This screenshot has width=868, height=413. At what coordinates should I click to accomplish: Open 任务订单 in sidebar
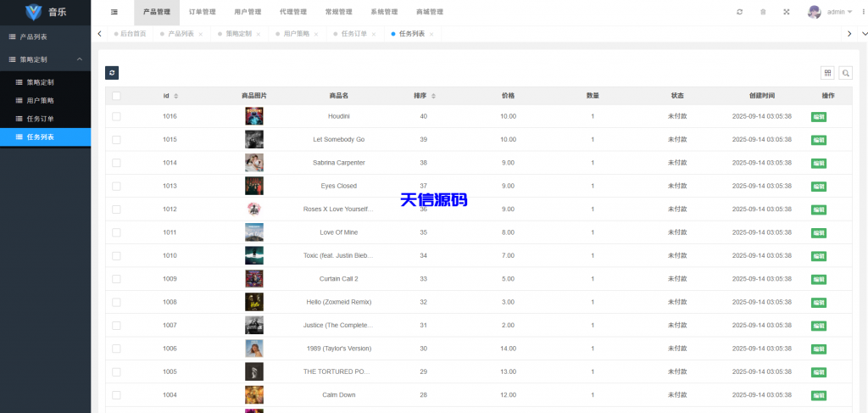point(46,119)
